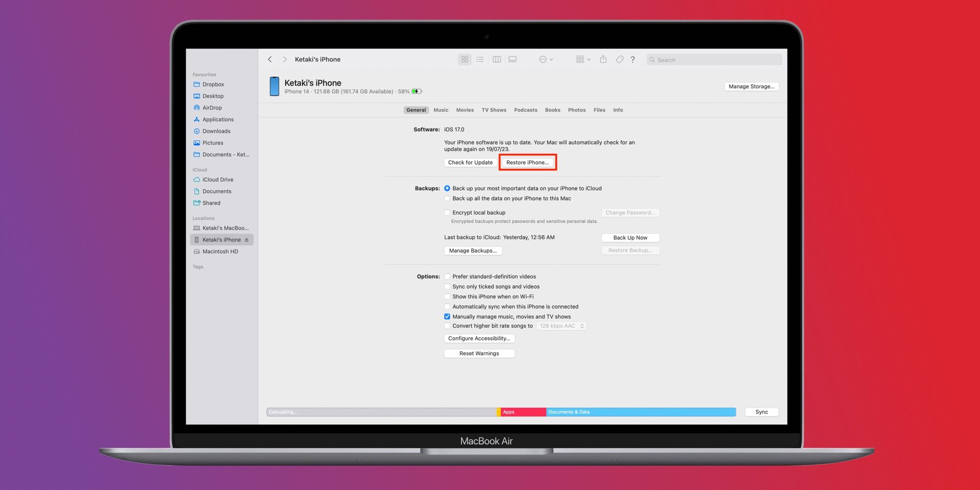Switch to the TV Shows tab
980x490 pixels.
[x=494, y=110]
